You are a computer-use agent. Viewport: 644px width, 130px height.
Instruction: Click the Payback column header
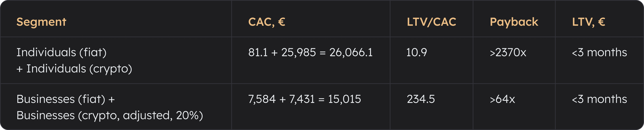pos(514,22)
